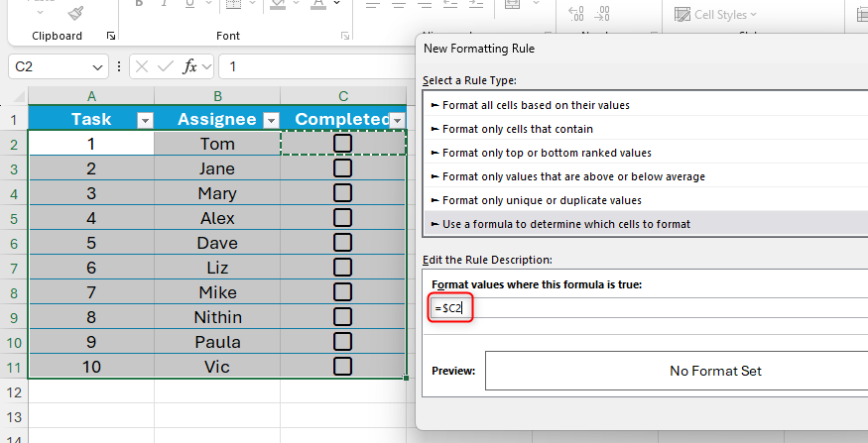Confirm entry with the formula bar checkmark
The image size is (868, 443).
pos(165,67)
